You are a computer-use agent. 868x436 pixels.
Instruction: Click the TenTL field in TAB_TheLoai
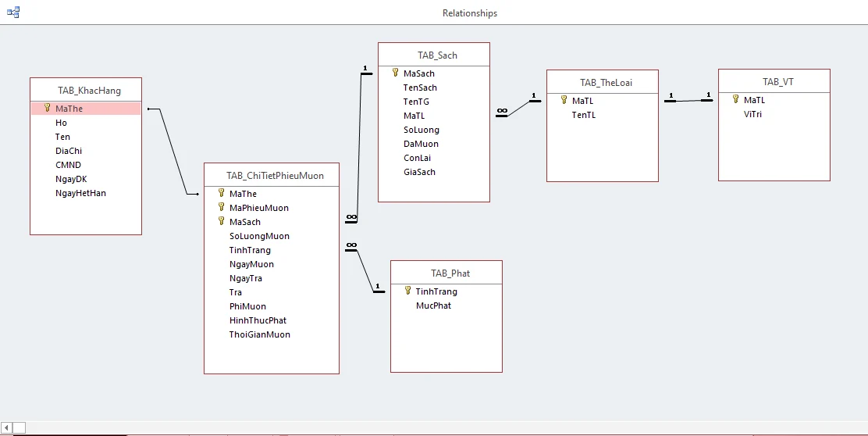[583, 115]
